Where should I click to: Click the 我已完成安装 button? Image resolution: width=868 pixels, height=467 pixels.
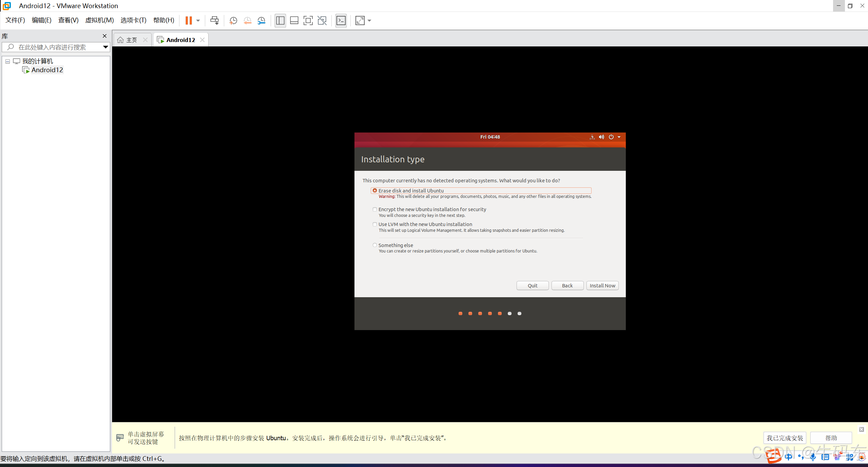pyautogui.click(x=785, y=438)
